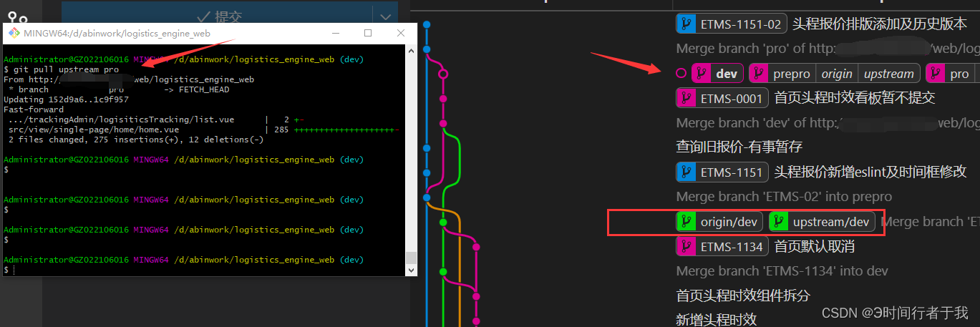
Task: Open commit Merge branch 'dev' of http
Action: tap(828, 123)
